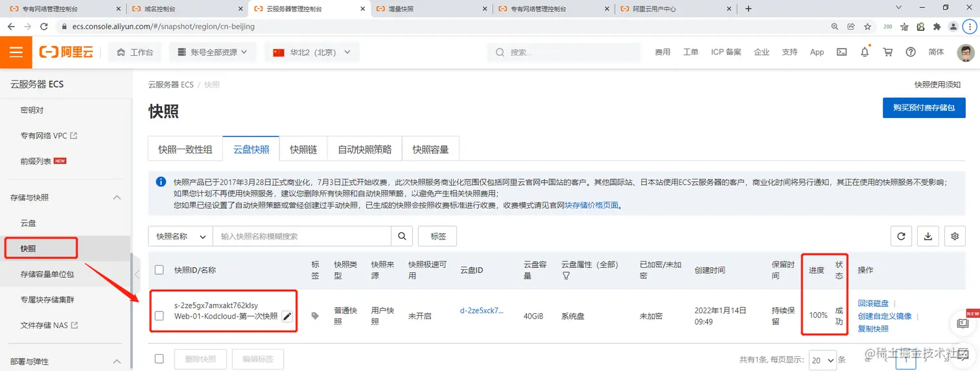Select all snapshots via header checkbox
This screenshot has height=371, width=980.
click(159, 270)
